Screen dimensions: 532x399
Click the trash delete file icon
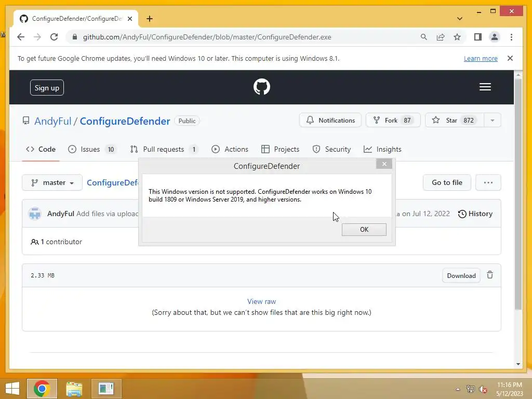(x=490, y=275)
